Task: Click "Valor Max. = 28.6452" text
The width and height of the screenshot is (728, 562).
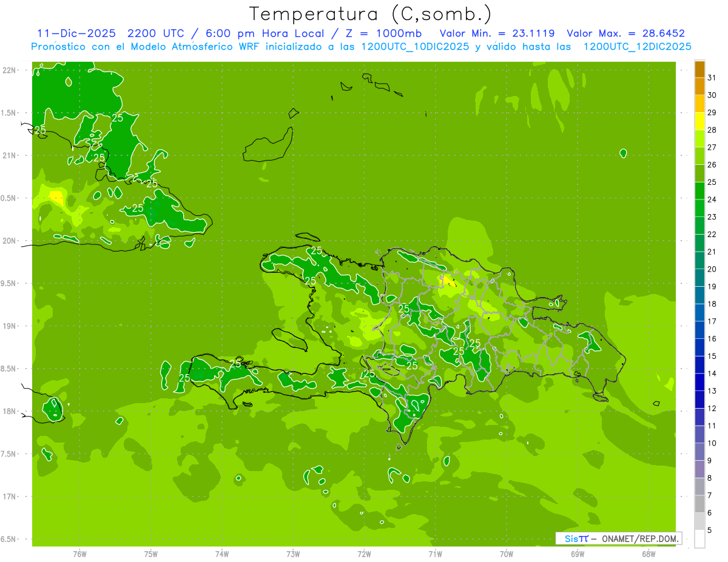Action: tap(626, 33)
